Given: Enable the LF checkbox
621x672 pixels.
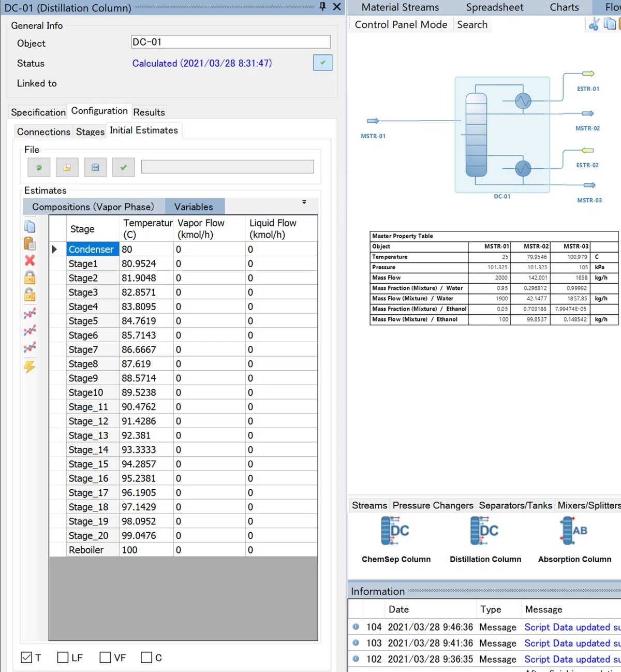Looking at the screenshot, I should 63,658.
